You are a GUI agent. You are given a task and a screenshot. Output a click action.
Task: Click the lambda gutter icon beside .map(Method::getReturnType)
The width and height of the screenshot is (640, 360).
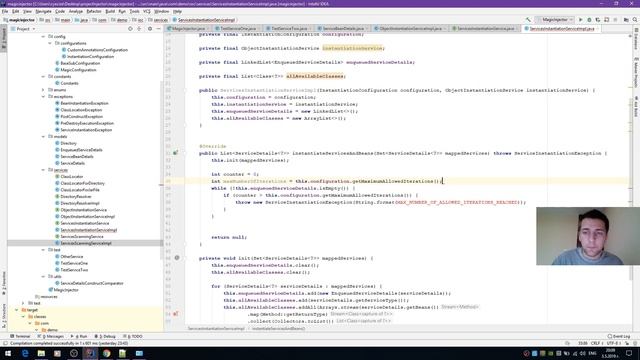(176, 314)
